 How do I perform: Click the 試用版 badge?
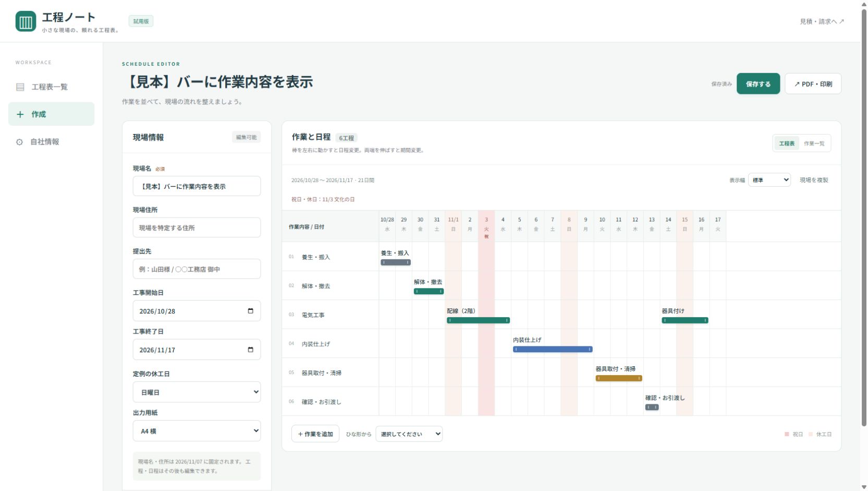[141, 21]
